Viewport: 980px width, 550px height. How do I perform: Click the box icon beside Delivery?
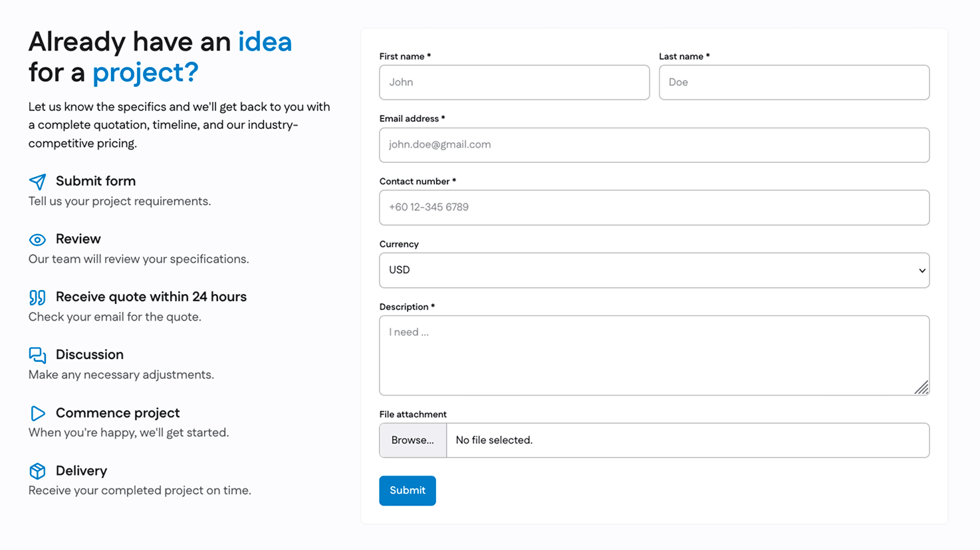(38, 471)
